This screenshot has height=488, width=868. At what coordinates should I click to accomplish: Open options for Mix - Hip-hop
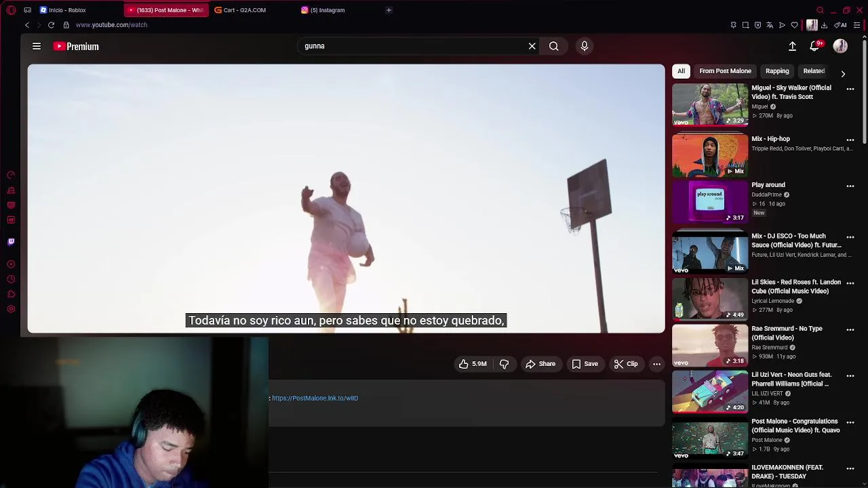tap(850, 140)
